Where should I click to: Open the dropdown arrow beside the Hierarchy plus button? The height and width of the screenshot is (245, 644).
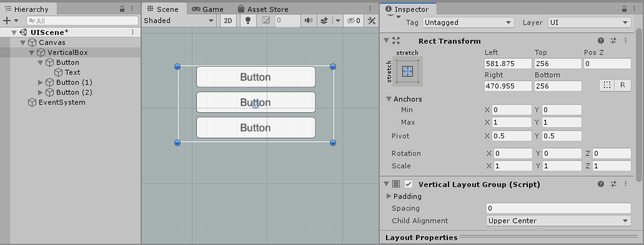(x=16, y=21)
